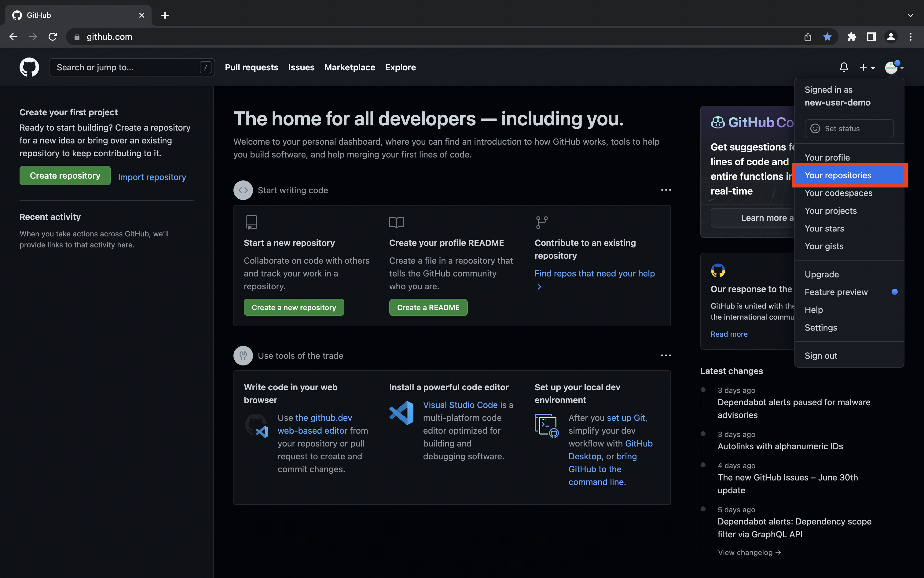Image resolution: width=924 pixels, height=578 pixels.
Task: Click the View changelog link
Action: point(749,552)
